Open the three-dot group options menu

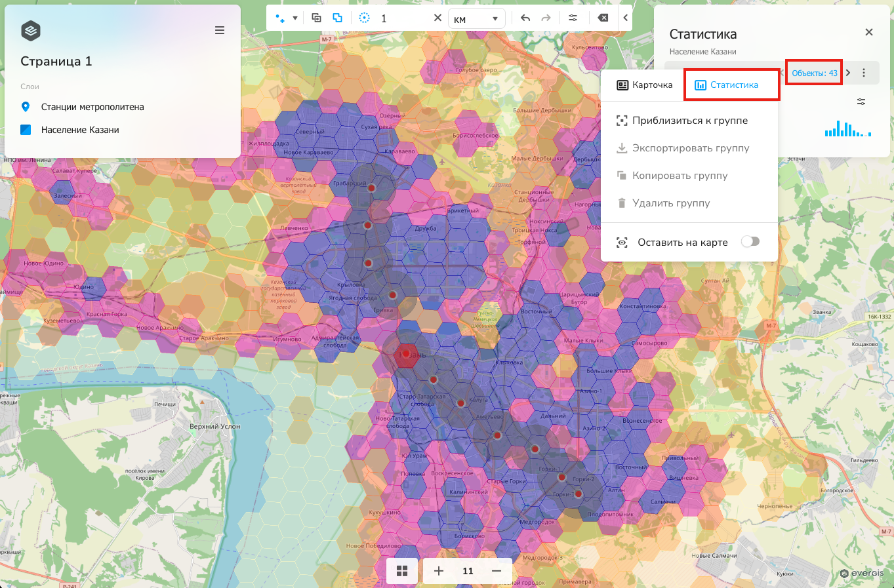pyautogui.click(x=864, y=73)
